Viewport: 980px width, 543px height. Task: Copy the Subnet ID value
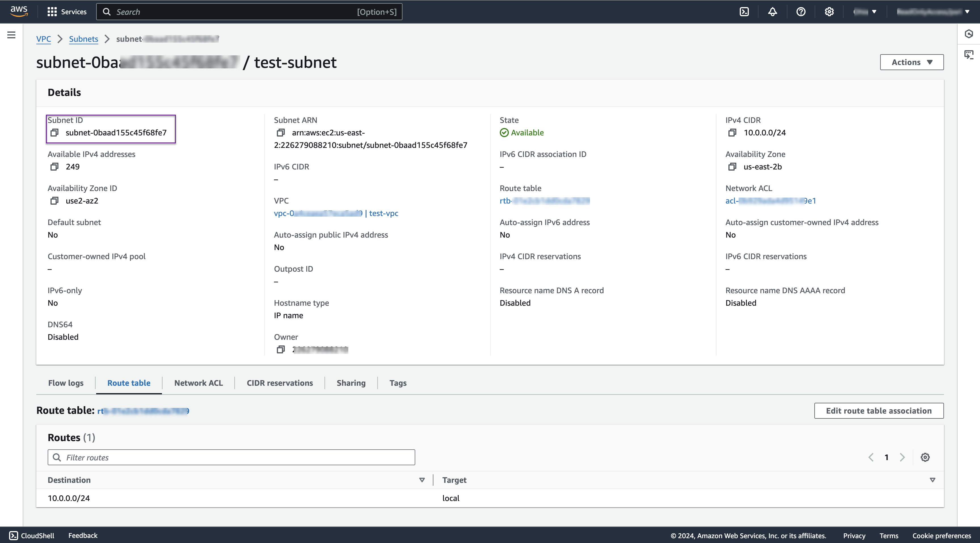(x=54, y=133)
